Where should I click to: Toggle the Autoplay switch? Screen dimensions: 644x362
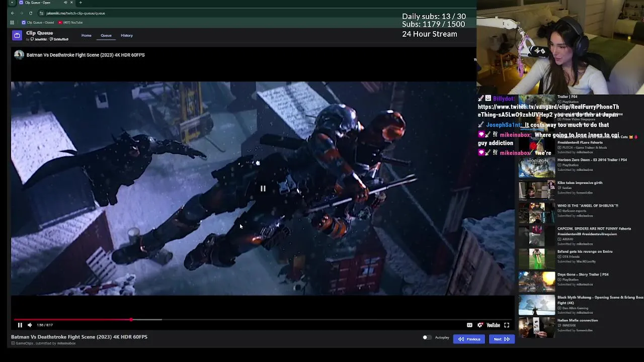click(427, 338)
